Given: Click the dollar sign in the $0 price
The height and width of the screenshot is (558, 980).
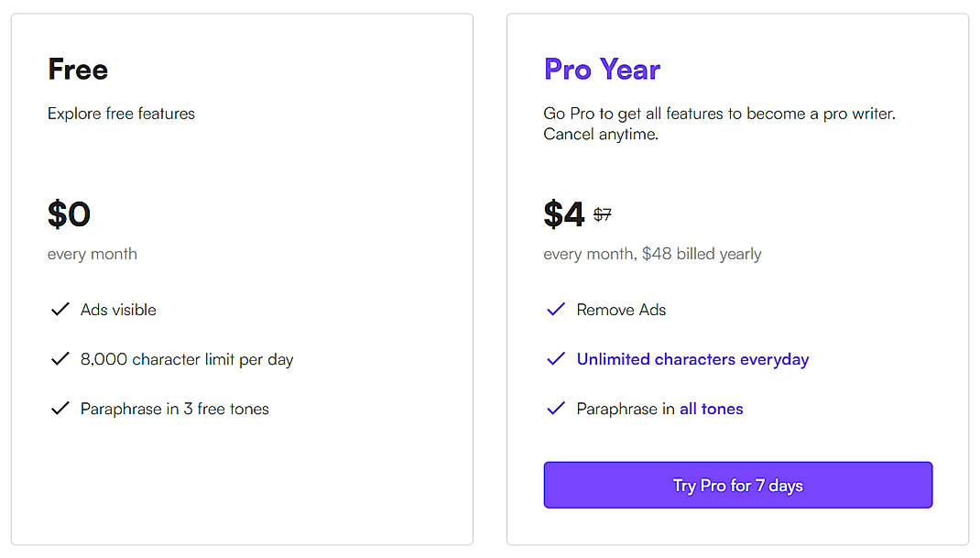Looking at the screenshot, I should 57,213.
